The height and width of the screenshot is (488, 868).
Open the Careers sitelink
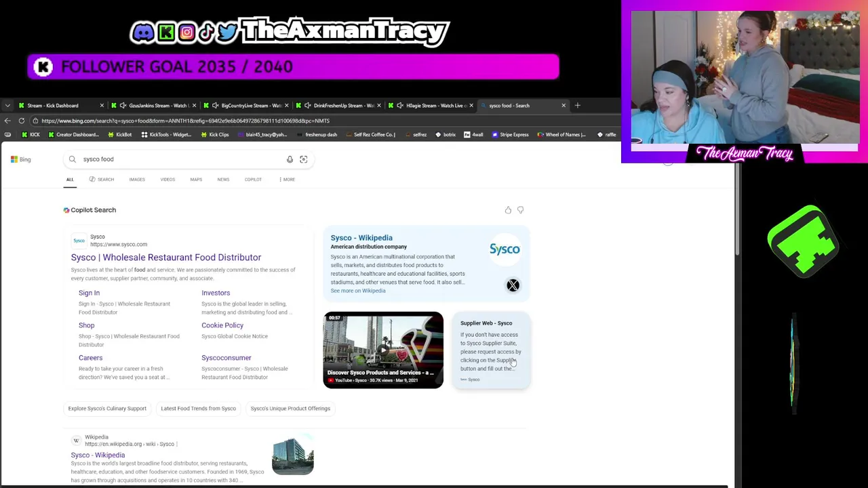coord(90,358)
